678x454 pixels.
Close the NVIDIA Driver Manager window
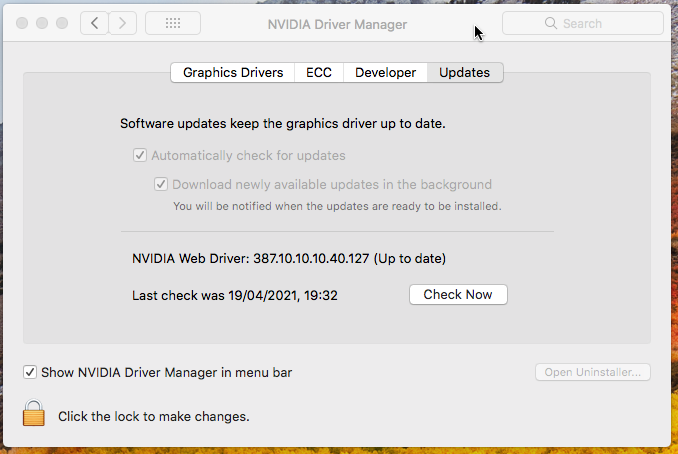(22, 23)
